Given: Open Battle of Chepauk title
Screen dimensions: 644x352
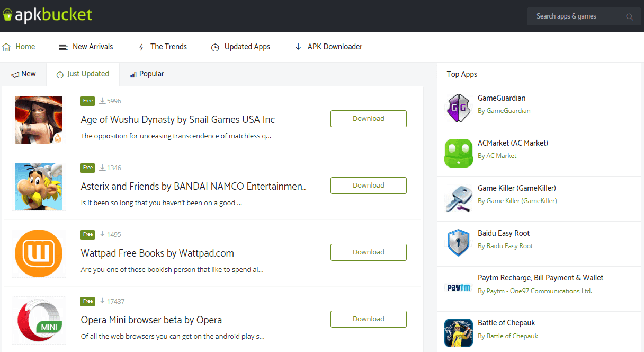Looking at the screenshot, I should (x=507, y=323).
